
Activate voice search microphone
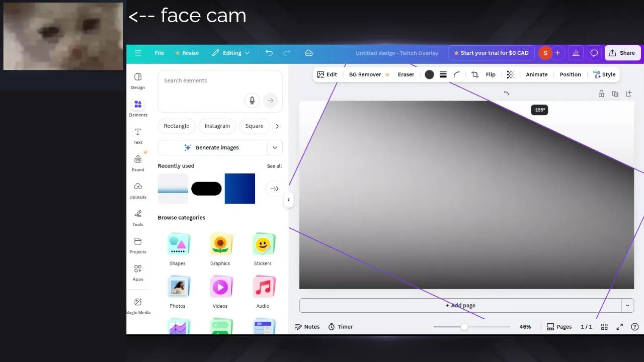pyautogui.click(x=252, y=101)
